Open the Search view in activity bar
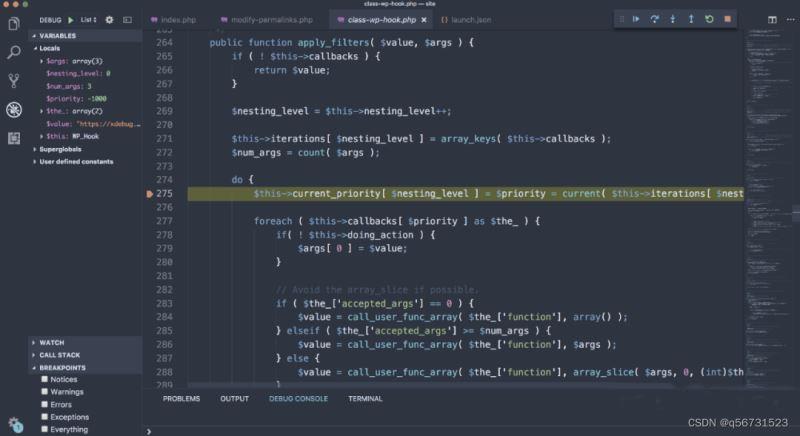This screenshot has height=436, width=800. click(x=14, y=52)
